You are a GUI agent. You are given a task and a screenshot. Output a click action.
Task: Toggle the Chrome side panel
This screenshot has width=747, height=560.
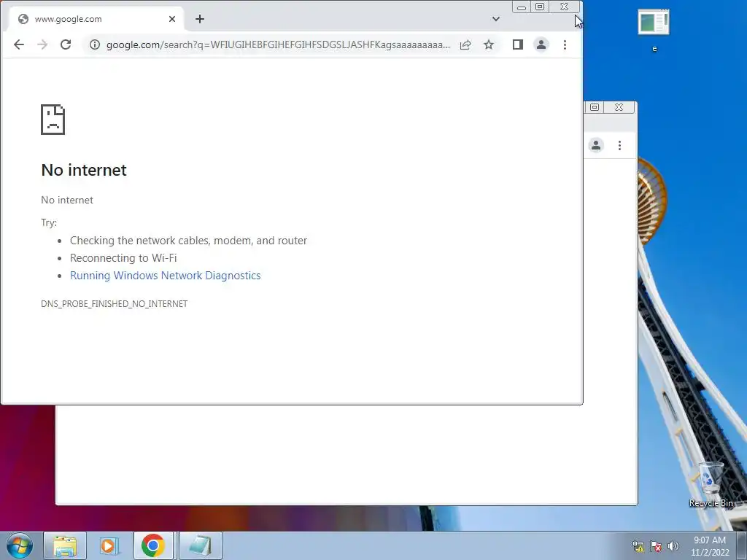point(518,44)
